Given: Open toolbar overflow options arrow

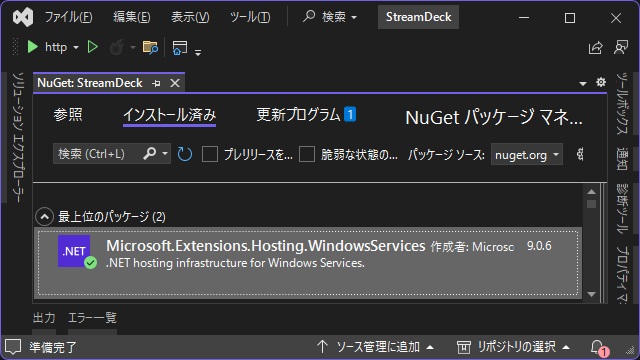Looking at the screenshot, I should tap(198, 52).
